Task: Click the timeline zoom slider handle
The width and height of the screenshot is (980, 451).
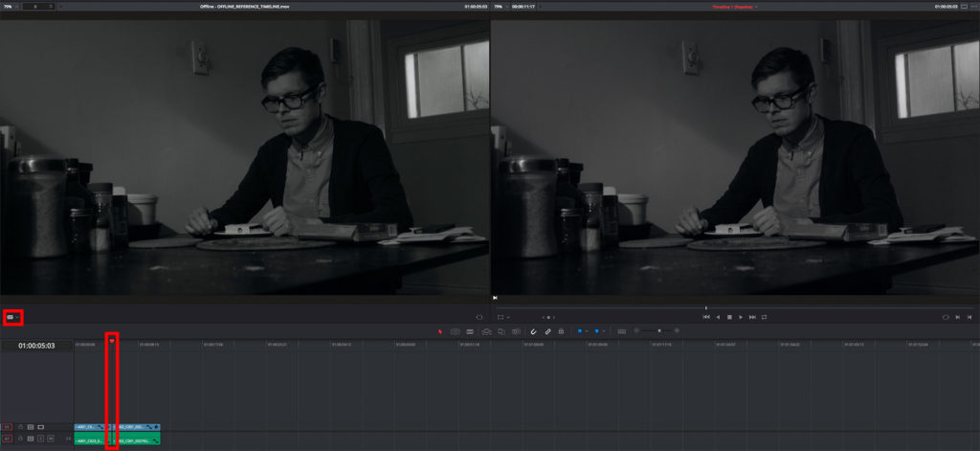Action: click(x=659, y=330)
